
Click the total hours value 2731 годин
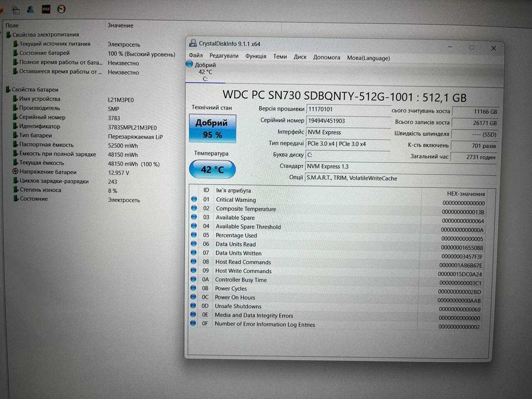pyautogui.click(x=474, y=157)
